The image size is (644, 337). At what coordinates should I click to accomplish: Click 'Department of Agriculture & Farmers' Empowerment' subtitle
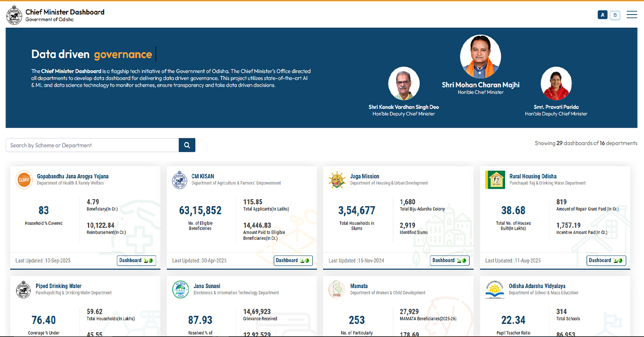pyautogui.click(x=236, y=183)
